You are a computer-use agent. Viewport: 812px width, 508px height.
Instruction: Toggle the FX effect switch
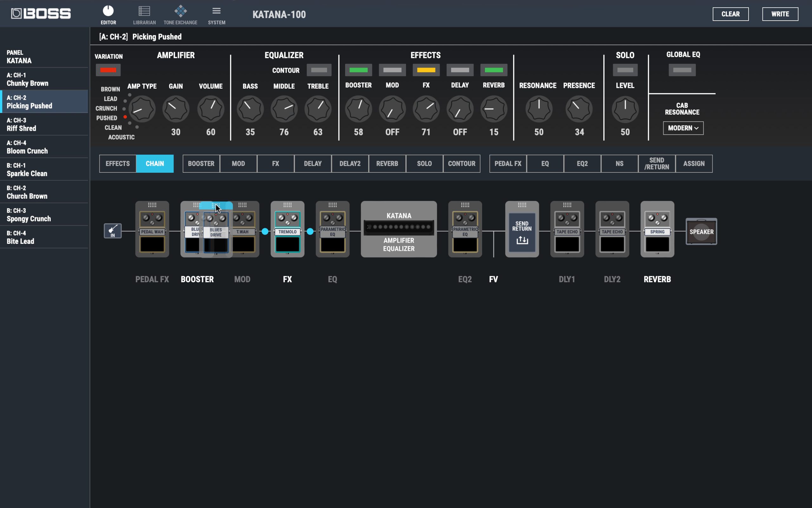(x=426, y=70)
